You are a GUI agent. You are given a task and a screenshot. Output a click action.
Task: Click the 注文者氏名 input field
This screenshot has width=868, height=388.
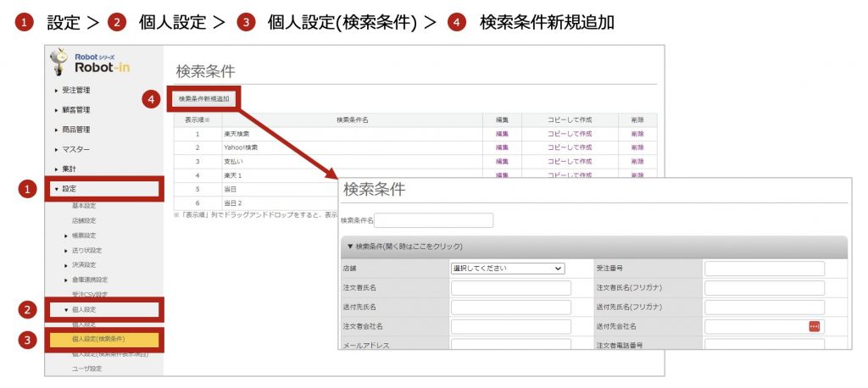coord(510,288)
